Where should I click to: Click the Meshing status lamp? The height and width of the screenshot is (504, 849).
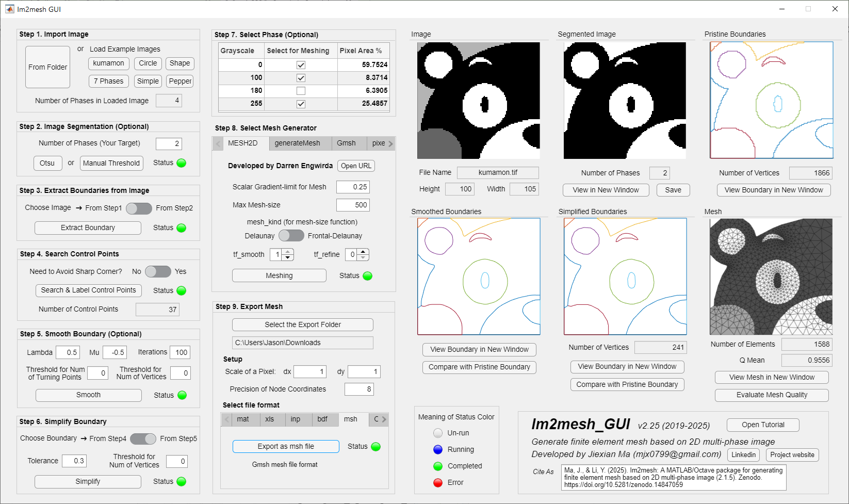[x=367, y=276]
